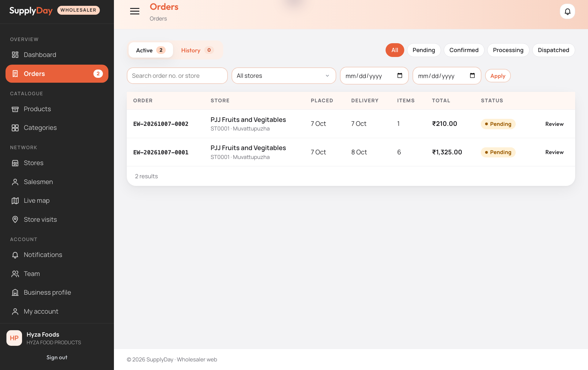The height and width of the screenshot is (370, 588).
Task: Click the WHOLESALER badge
Action: coord(78,10)
